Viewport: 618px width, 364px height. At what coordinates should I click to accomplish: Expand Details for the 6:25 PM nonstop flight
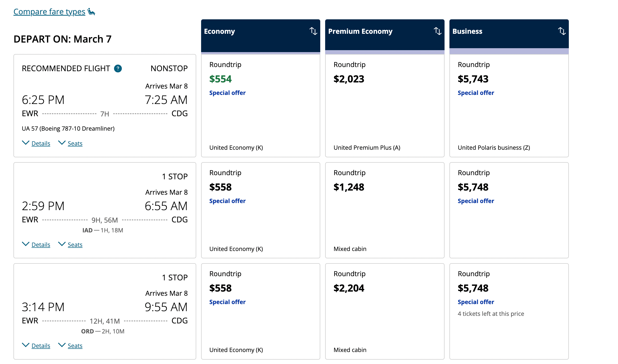click(40, 144)
